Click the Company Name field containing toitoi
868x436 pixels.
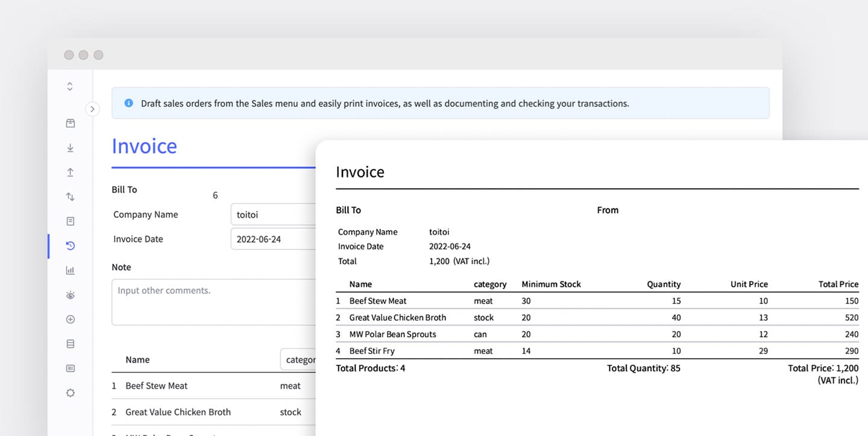(x=273, y=214)
